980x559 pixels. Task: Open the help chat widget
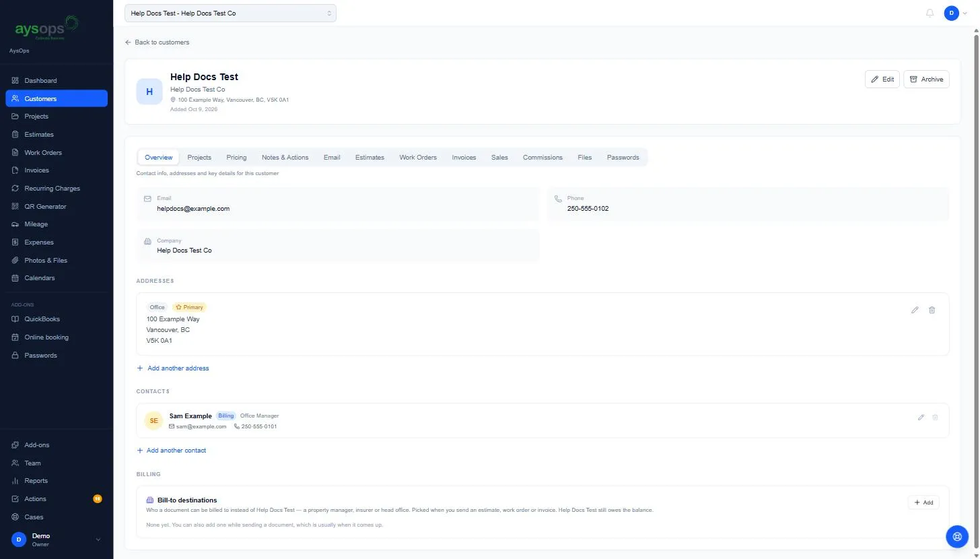pos(956,536)
